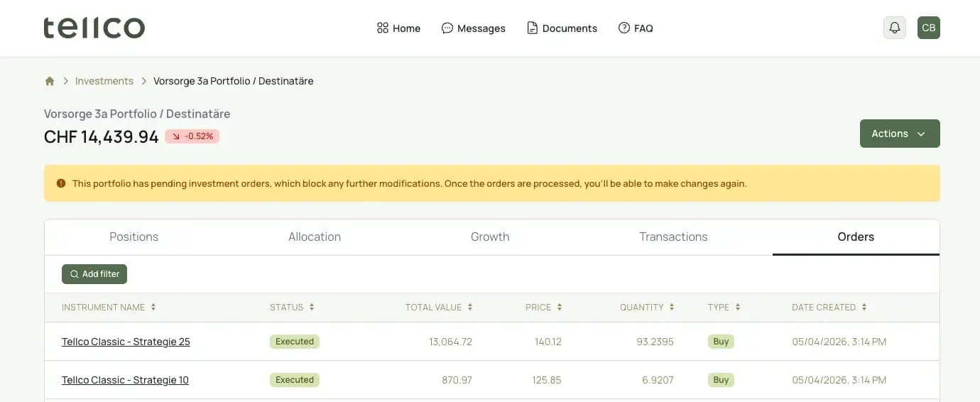Click total value 870.97

(457, 380)
